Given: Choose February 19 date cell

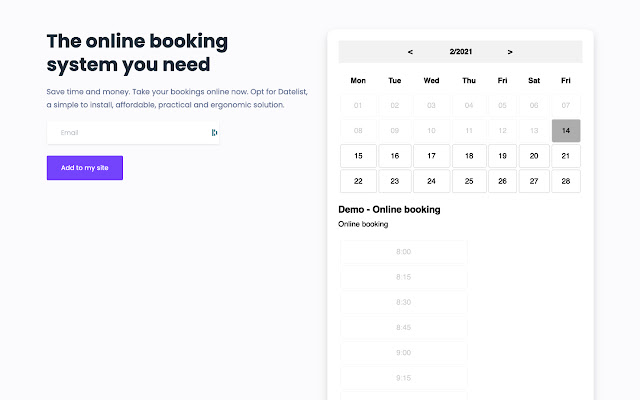Looking at the screenshot, I should [502, 156].
